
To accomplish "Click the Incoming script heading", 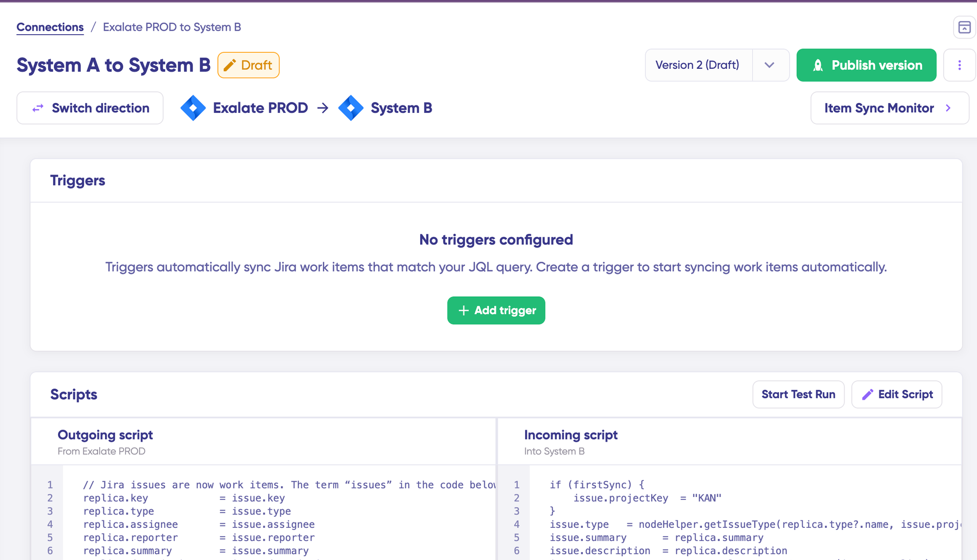I will click(571, 435).
